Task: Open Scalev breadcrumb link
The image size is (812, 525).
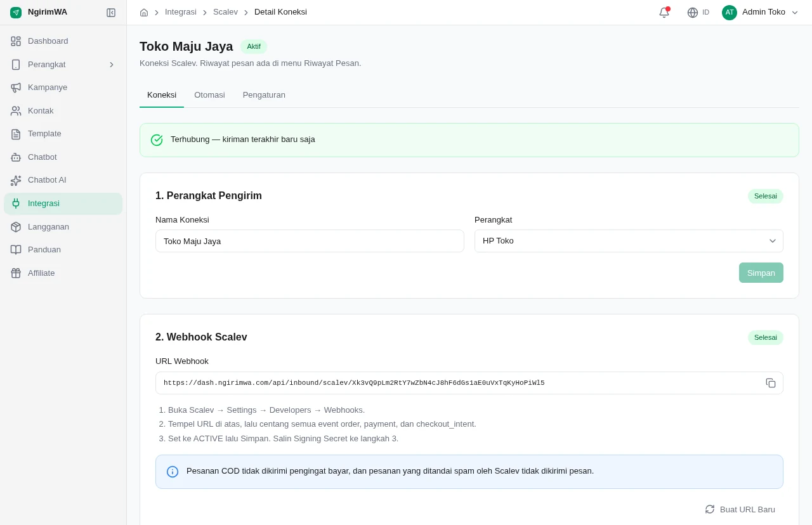Action: 225,12
